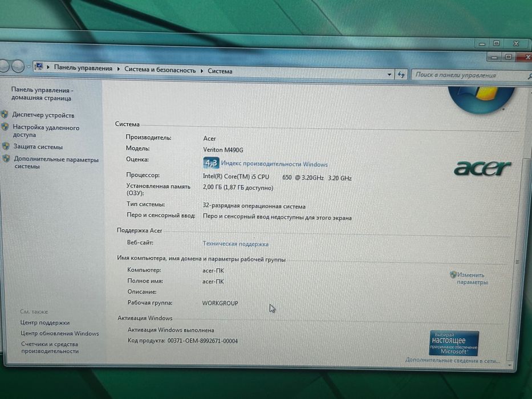Image resolution: width=532 pixels, height=399 pixels.
Task: Click the genuine Microsoft software badge
Action: click(x=454, y=343)
